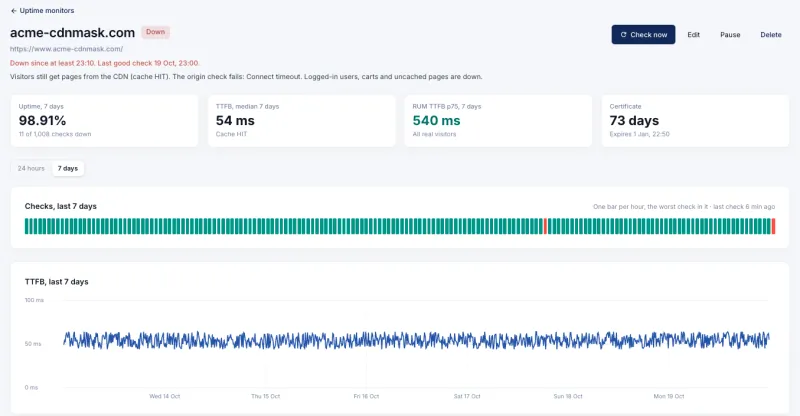Click the 'Down since at least 23:10' message
Viewport: 800px width, 416px height.
tap(105, 63)
